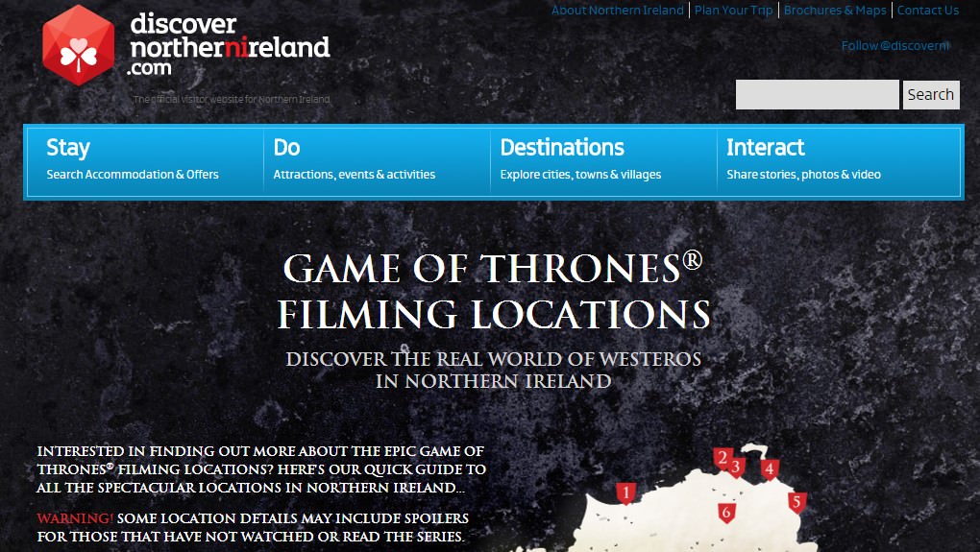The image size is (980, 552).
Task: Open the Contact Us link
Action: click(928, 10)
